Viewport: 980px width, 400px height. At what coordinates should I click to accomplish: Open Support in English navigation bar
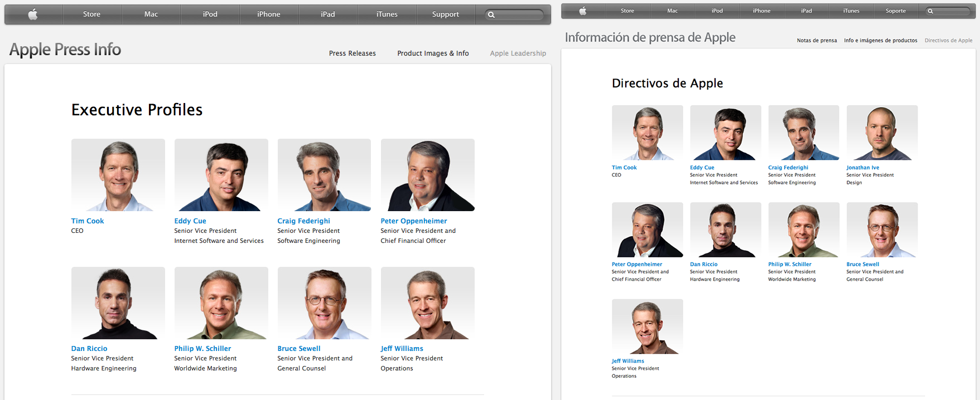pos(446,14)
